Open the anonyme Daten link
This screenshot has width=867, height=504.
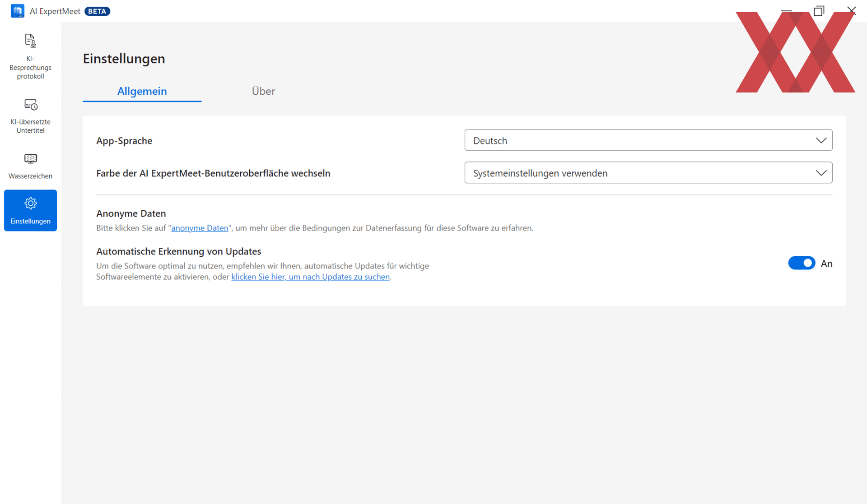pos(200,228)
